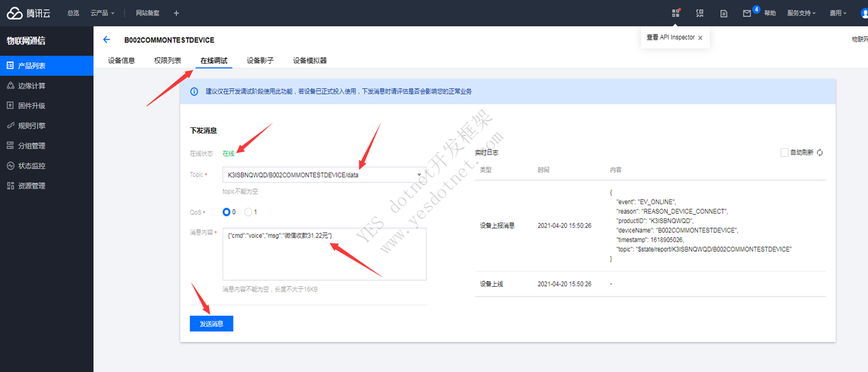Click the plus icon in top navigation

coord(176,13)
